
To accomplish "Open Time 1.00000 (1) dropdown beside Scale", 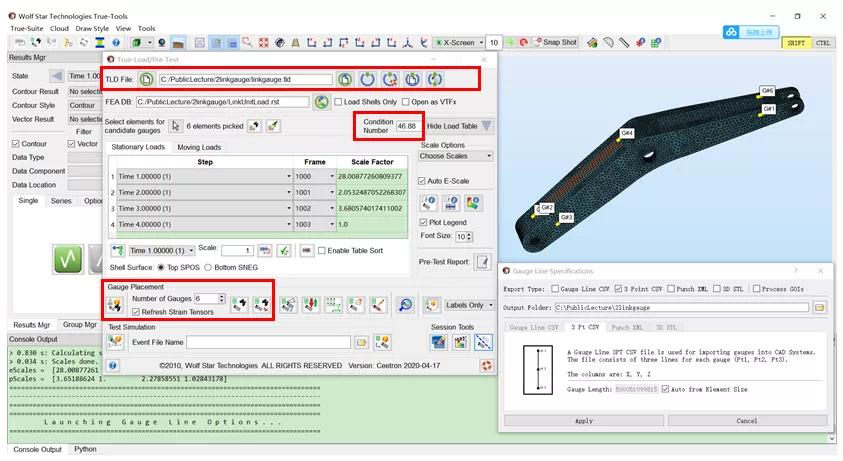I will pos(162,251).
